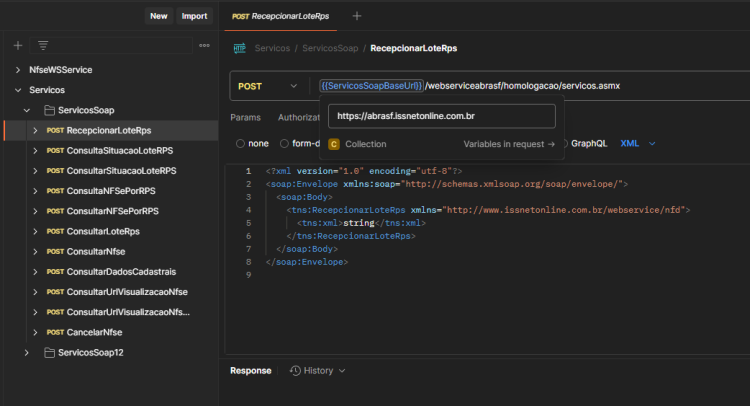Open a new request tab with plus icon
The image size is (750, 406).
(x=357, y=16)
